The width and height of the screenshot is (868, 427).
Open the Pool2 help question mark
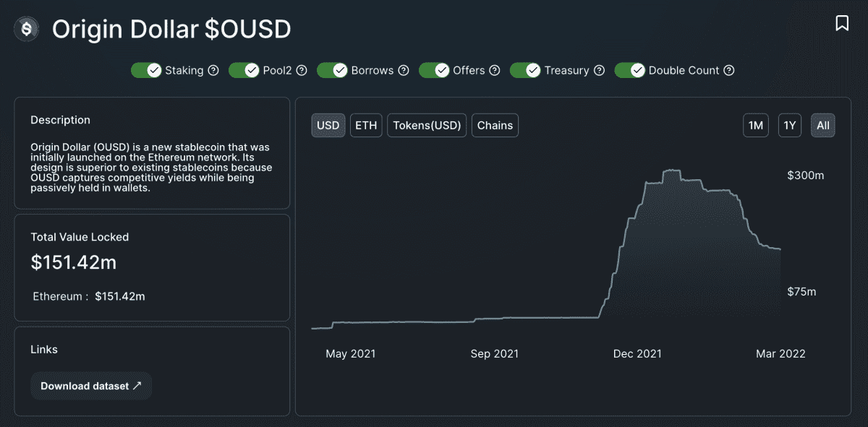(x=302, y=70)
